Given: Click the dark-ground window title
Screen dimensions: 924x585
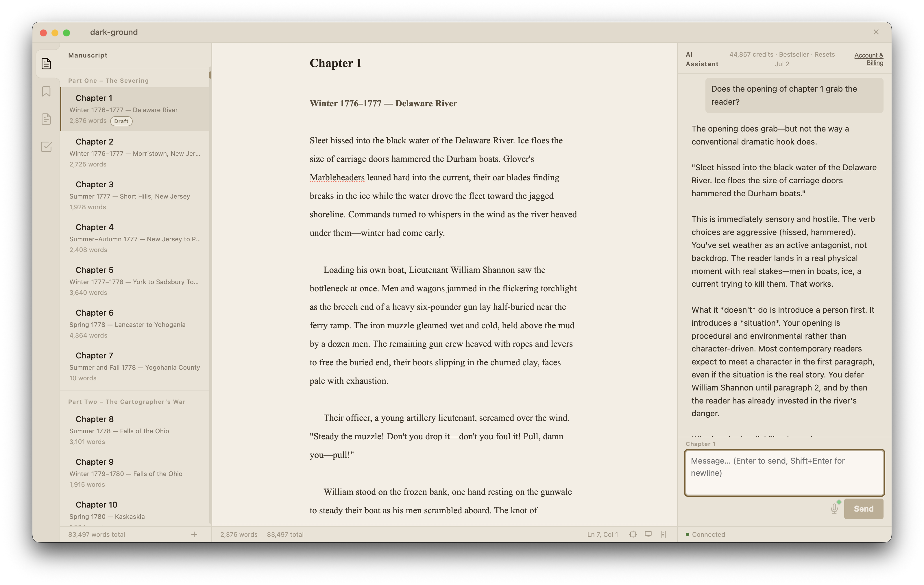Looking at the screenshot, I should click(x=114, y=32).
